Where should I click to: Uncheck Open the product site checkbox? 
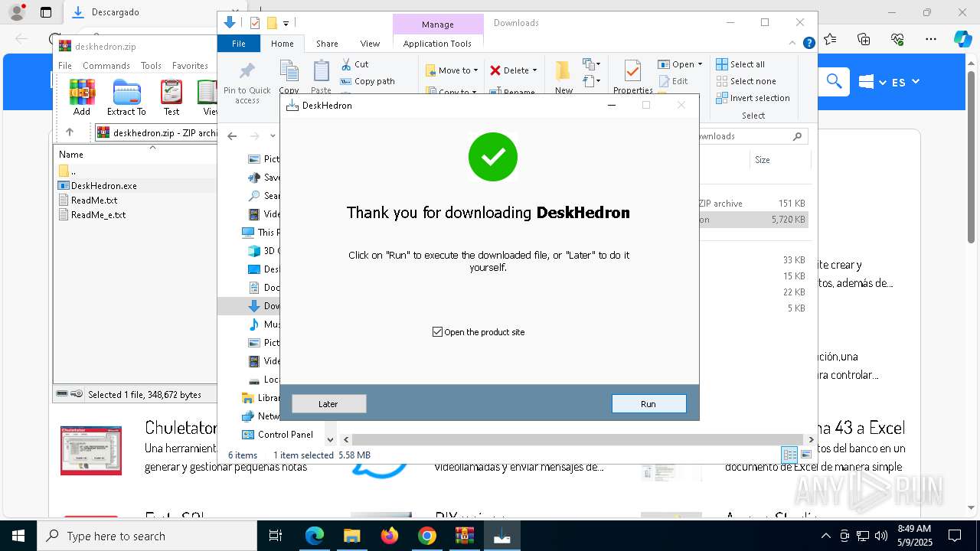438,332
